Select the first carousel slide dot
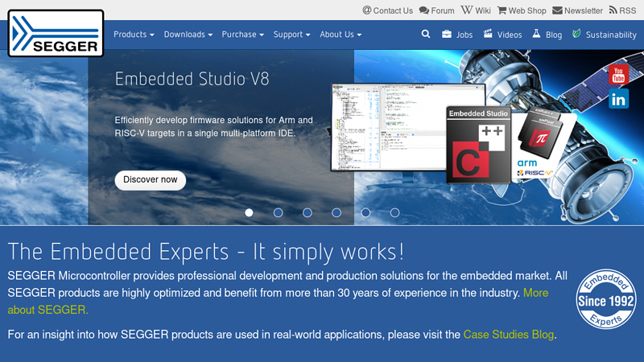Viewport: 644px width, 362px height. (x=249, y=212)
